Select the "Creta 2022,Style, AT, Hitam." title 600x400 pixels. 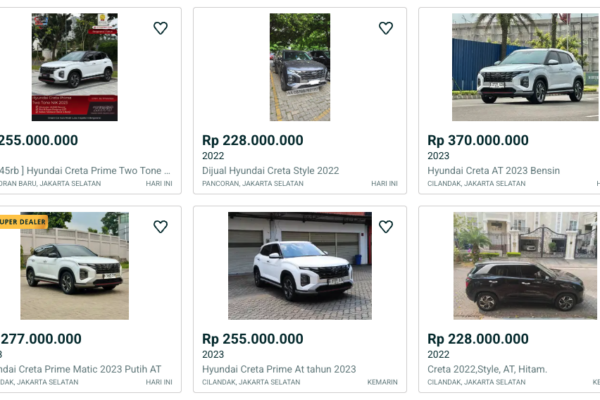[x=489, y=369]
